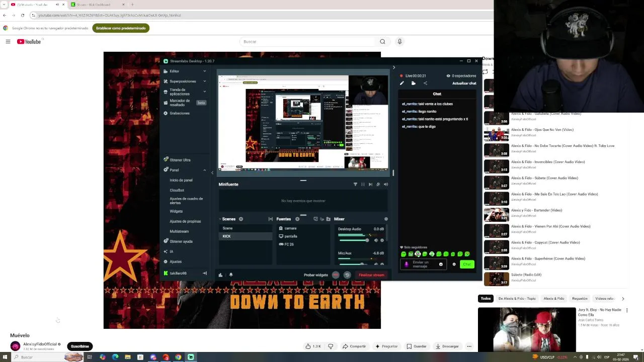This screenshot has width=644, height=362.
Task: Open Ojos Que No Ven video thumbnail
Action: [x=497, y=134]
